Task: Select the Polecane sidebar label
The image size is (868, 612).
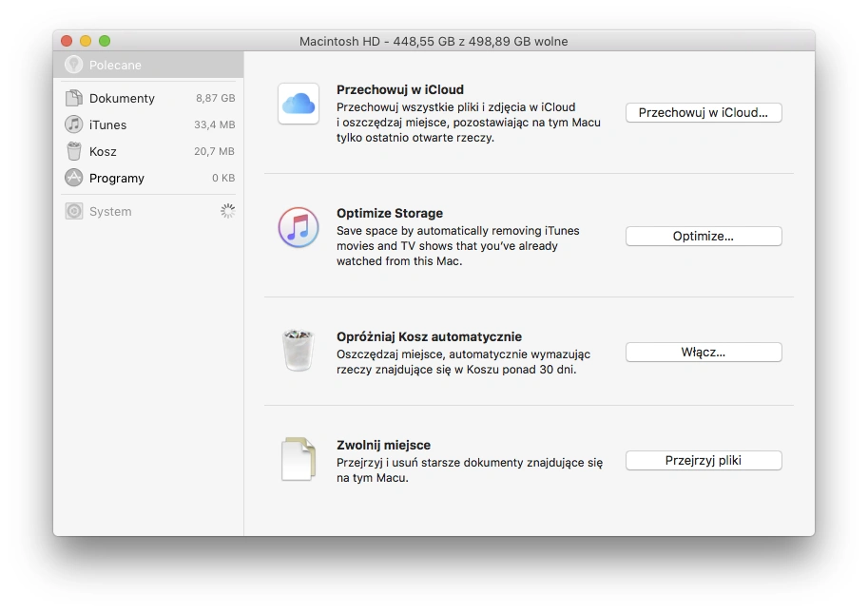Action: coord(115,66)
